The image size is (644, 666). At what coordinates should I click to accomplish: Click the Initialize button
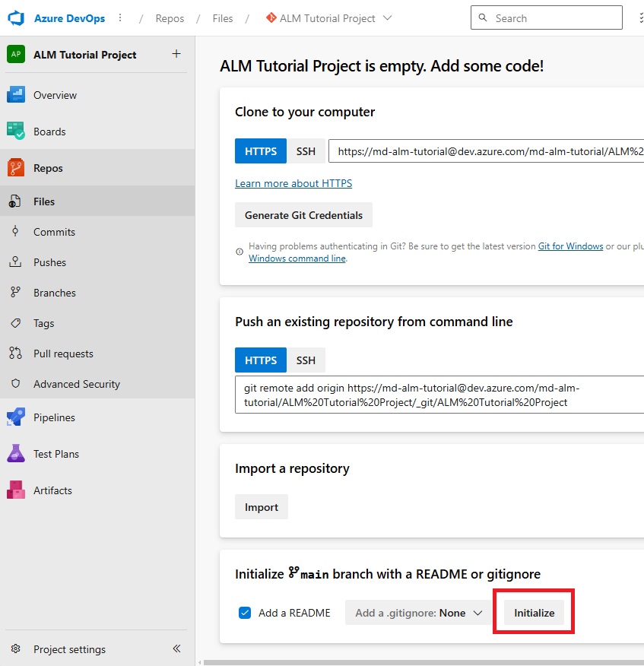(x=534, y=613)
